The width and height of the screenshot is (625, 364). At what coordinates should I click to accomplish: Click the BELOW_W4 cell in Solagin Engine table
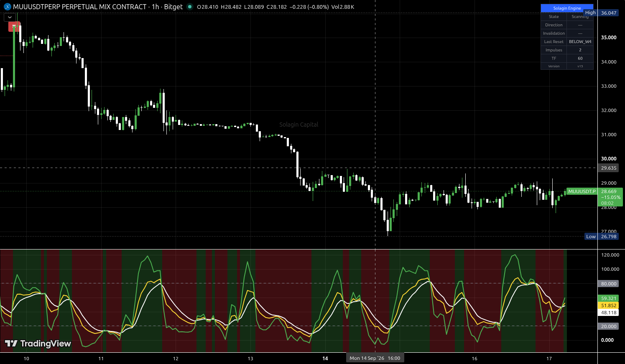(580, 42)
